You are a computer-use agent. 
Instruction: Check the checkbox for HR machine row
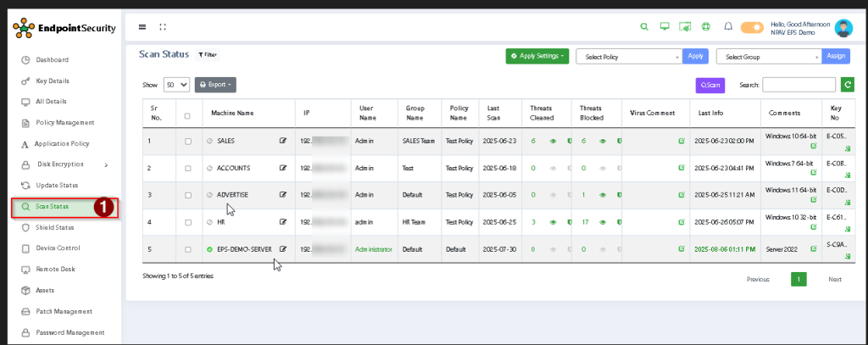click(x=187, y=222)
